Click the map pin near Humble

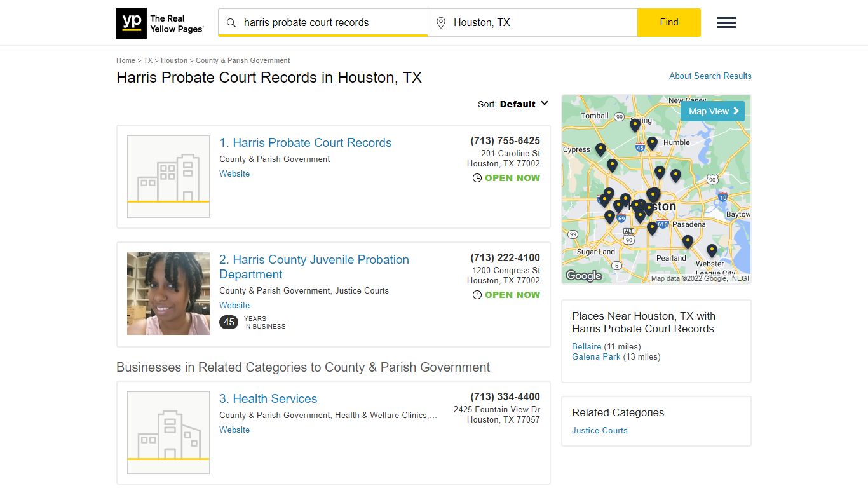click(x=652, y=144)
